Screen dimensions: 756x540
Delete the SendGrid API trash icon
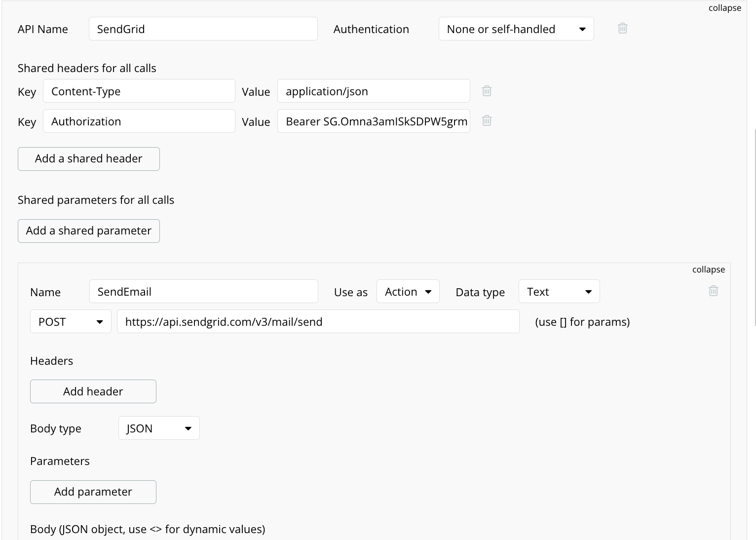622,29
